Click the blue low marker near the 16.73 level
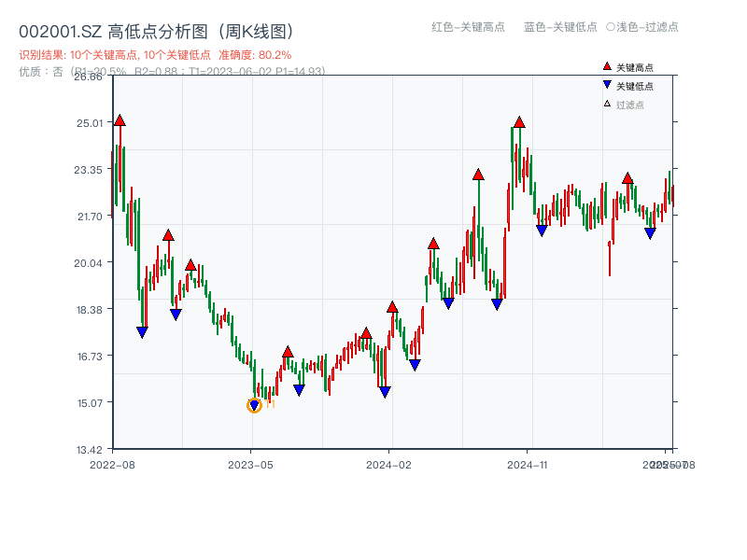Screen dimensions: 747x560 pos(415,364)
